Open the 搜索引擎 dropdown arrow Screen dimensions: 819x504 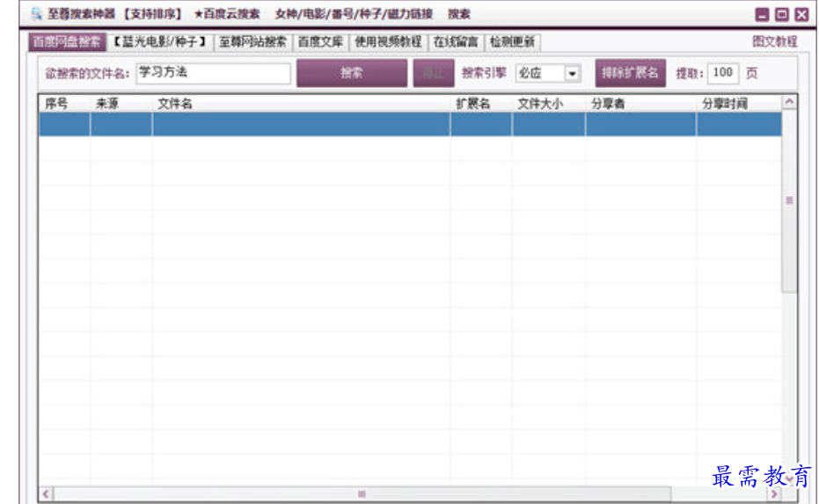point(571,74)
